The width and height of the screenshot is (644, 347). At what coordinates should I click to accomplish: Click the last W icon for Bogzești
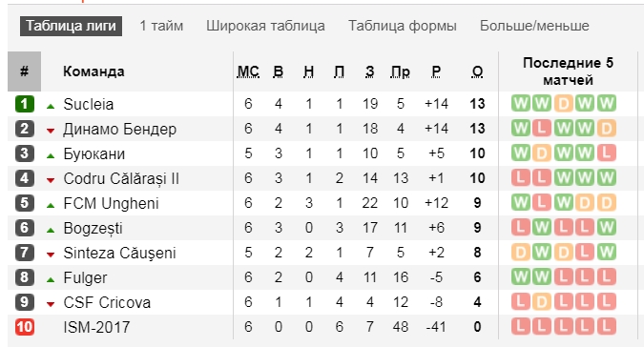click(607, 228)
